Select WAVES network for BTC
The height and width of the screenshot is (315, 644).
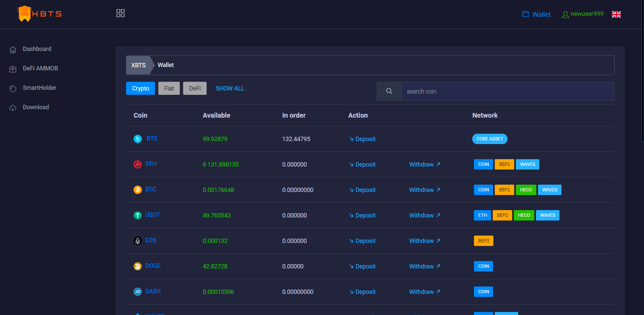[550, 190]
